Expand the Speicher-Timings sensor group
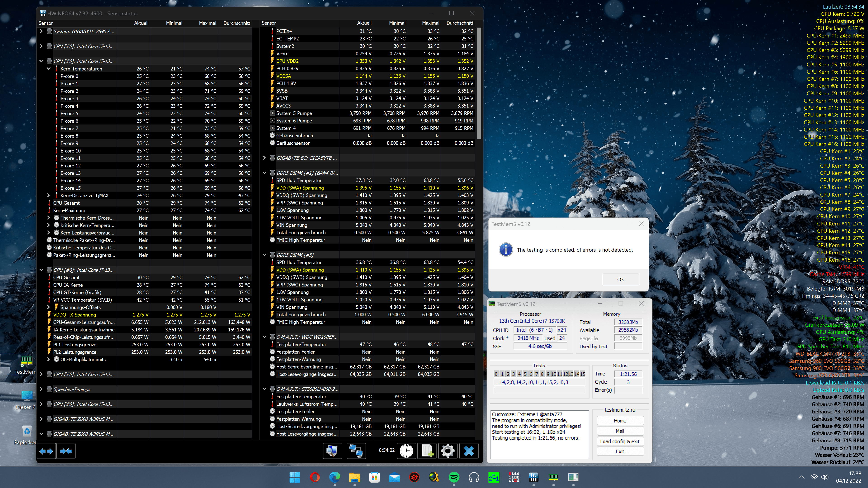This screenshot has width=868, height=488. tap(41, 389)
